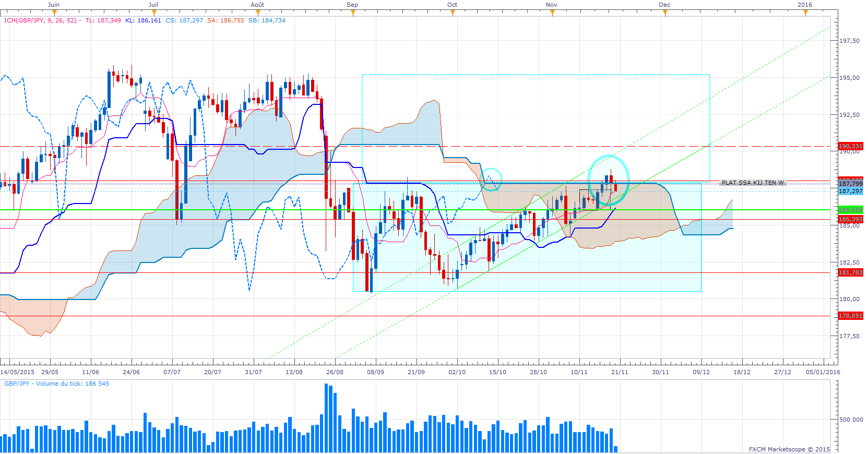Select the 21/11 date axis label
Screen dimensions: 868x454
coord(620,372)
